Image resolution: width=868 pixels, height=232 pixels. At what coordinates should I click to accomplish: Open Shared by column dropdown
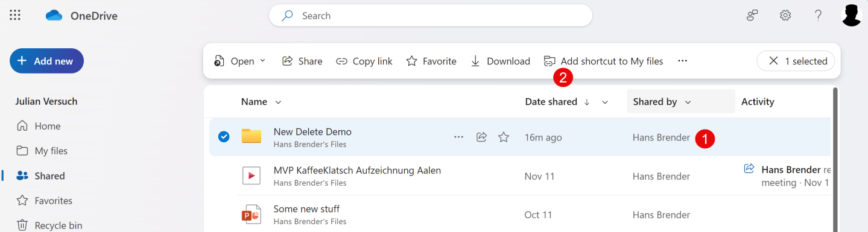688,102
